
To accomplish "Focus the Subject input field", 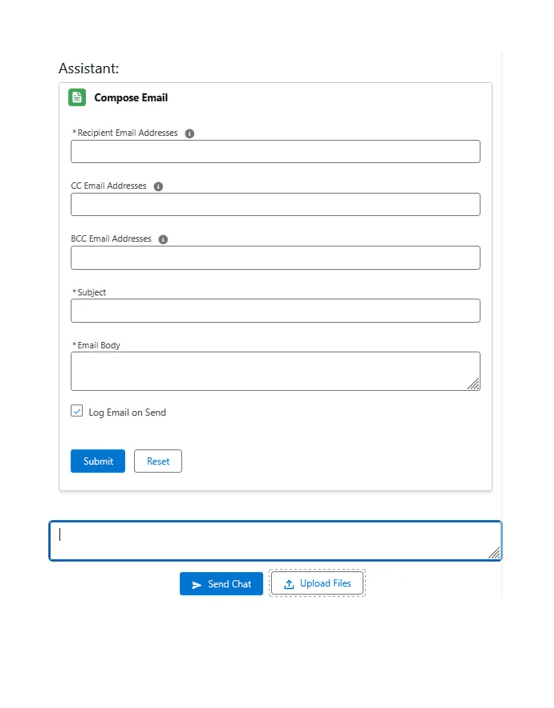I will (x=275, y=311).
